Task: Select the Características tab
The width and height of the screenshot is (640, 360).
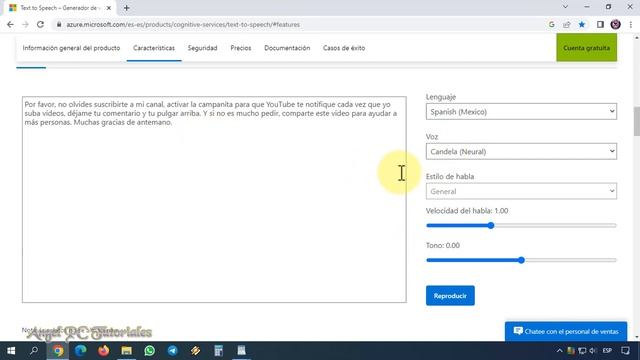Action: 154,48
